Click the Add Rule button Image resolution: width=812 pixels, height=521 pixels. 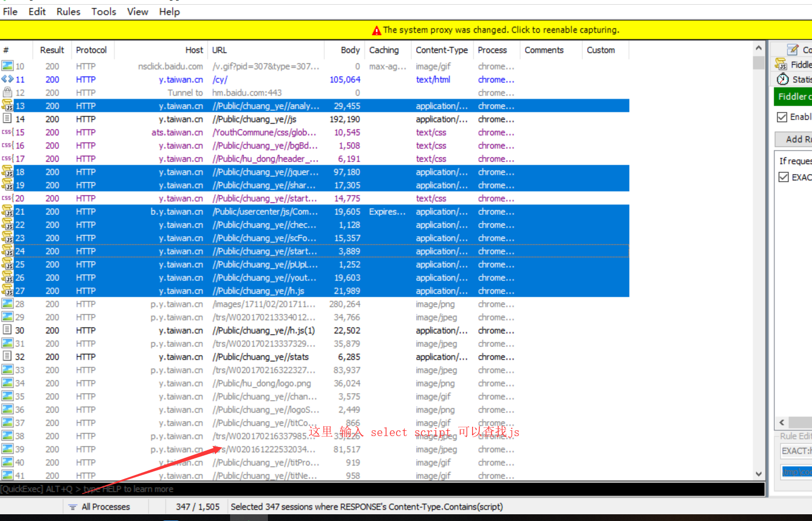coord(793,139)
